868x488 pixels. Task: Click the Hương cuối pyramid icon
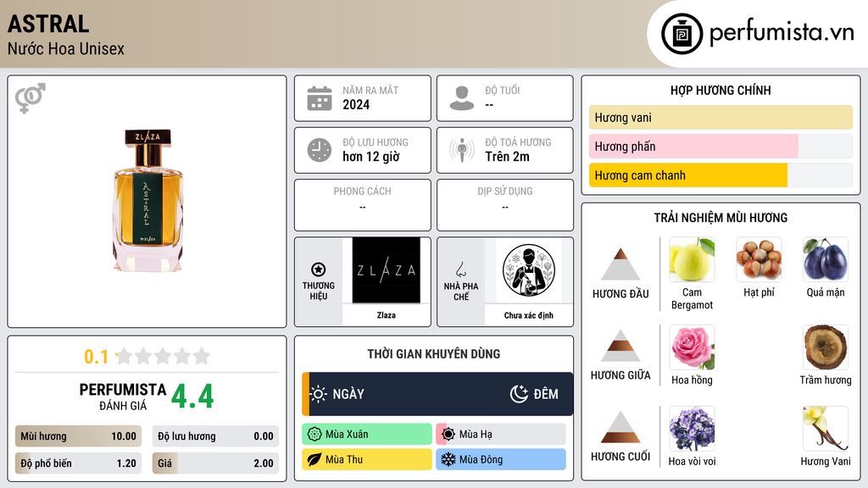coord(620,427)
